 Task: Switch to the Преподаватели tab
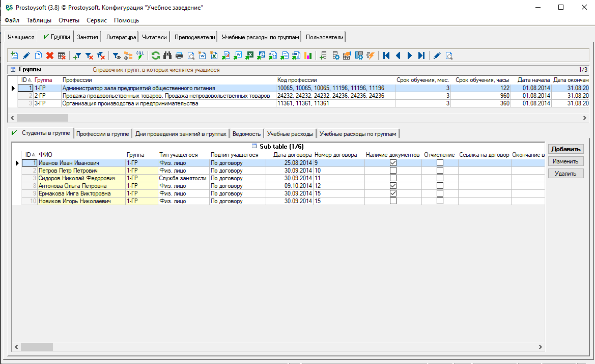point(194,37)
